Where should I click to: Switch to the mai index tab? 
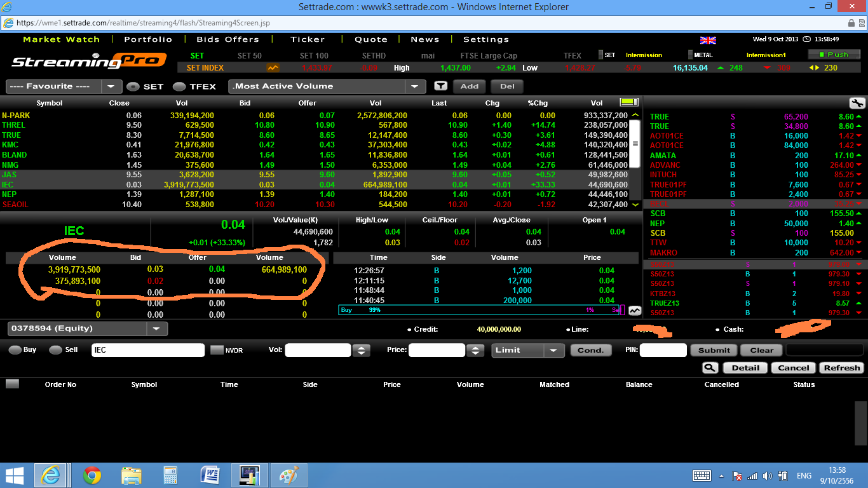[x=428, y=56]
